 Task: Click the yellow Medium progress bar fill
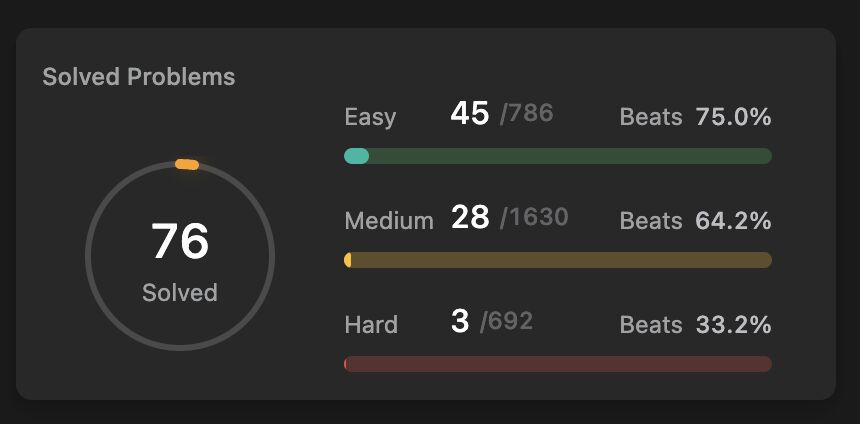(348, 260)
